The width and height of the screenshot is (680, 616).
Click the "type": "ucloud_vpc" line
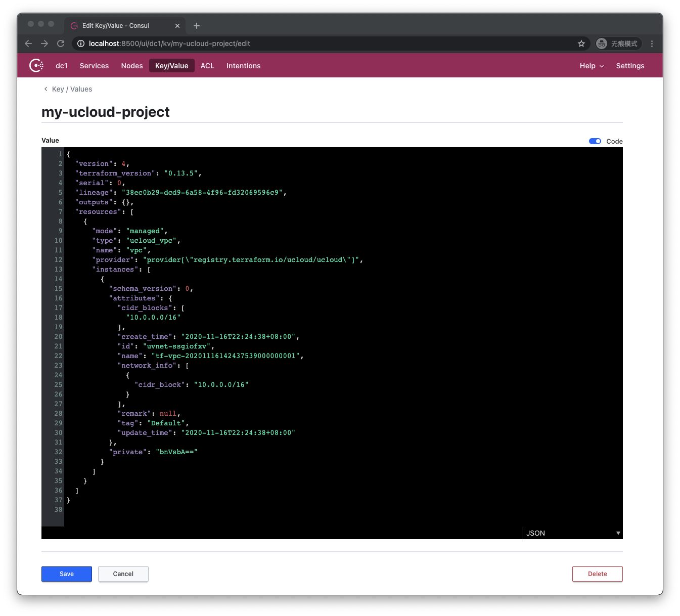(136, 241)
